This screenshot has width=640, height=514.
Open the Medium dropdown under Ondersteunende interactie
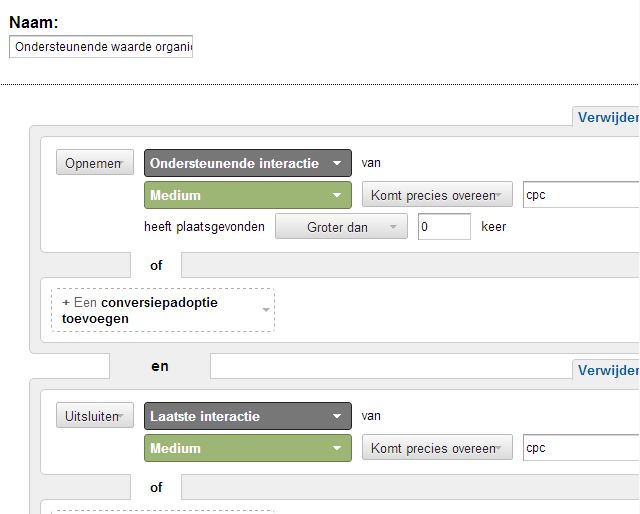[x=248, y=195]
